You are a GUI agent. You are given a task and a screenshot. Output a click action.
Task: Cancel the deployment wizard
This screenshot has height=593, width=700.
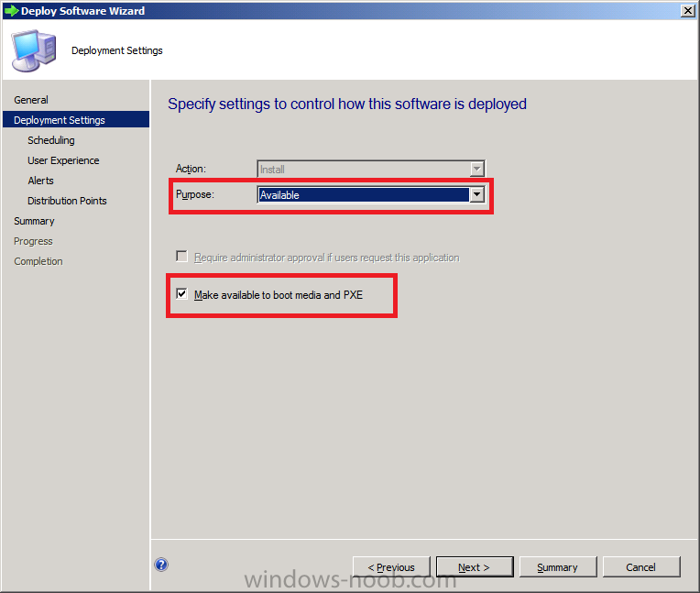click(641, 567)
